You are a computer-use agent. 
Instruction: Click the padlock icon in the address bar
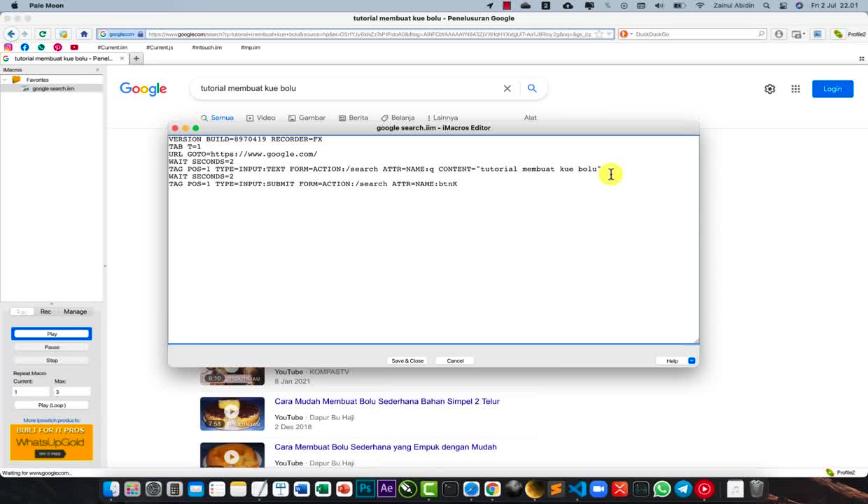(140, 34)
